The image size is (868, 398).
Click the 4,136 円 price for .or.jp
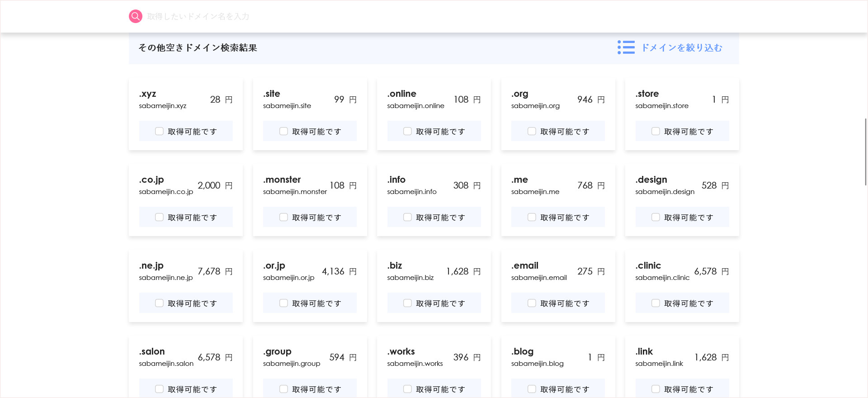pyautogui.click(x=339, y=271)
